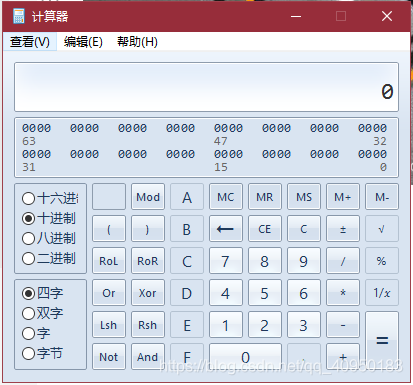Image resolution: width=413 pixels, height=385 pixels.
Task: Click the MS memory store button
Action: (304, 197)
